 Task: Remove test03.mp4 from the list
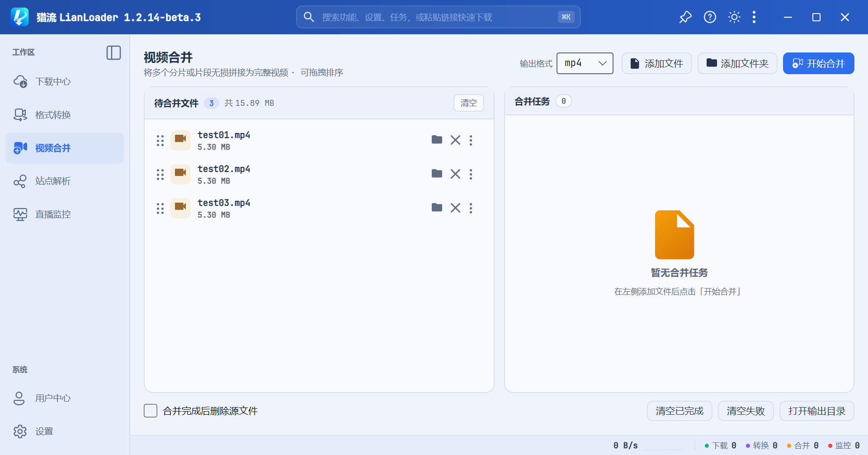point(455,208)
